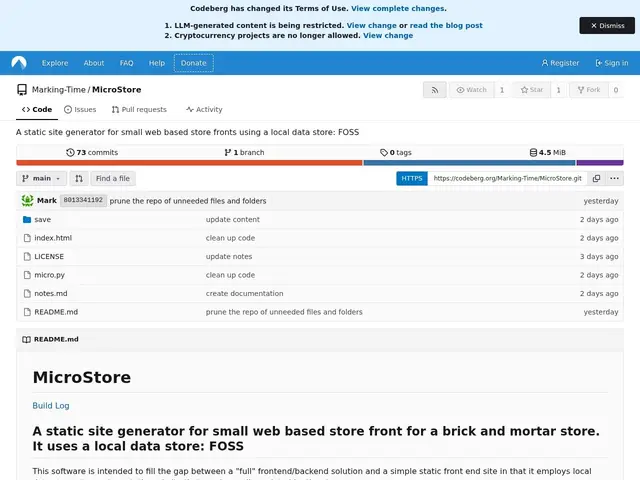640x480 pixels.
Task: Open update notes commit message
Action: pos(229,256)
